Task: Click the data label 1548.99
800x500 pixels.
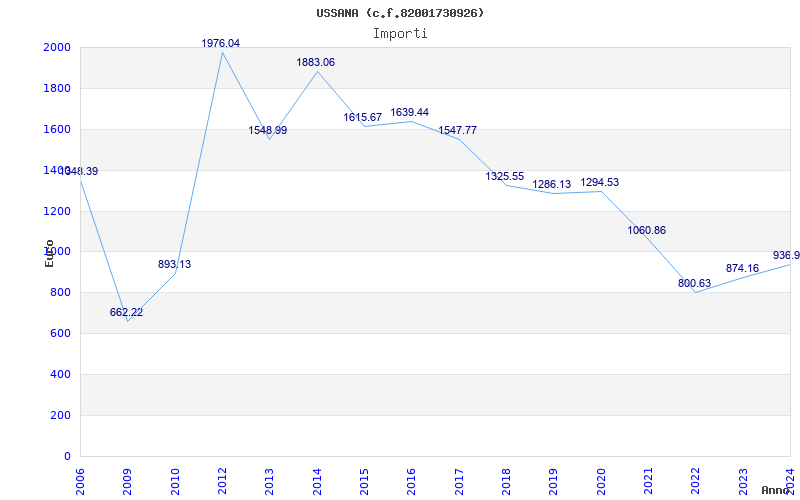Action: [268, 130]
